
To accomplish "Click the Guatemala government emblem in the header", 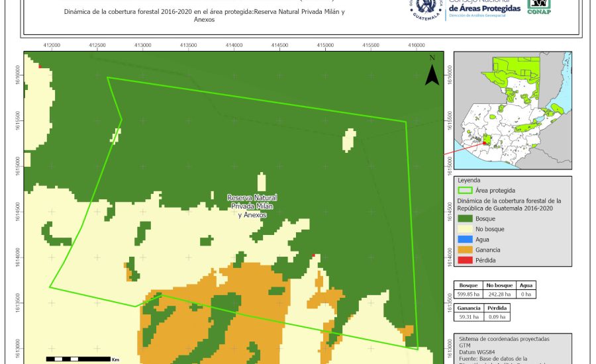I will pos(427,10).
